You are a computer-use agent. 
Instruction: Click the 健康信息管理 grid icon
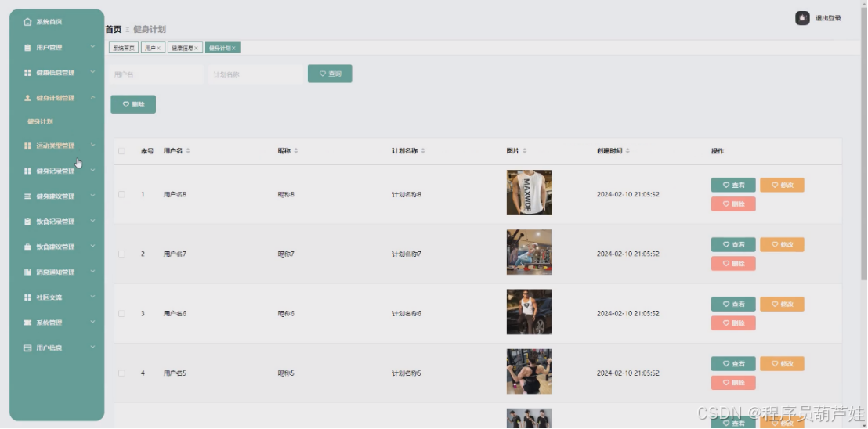(27, 73)
